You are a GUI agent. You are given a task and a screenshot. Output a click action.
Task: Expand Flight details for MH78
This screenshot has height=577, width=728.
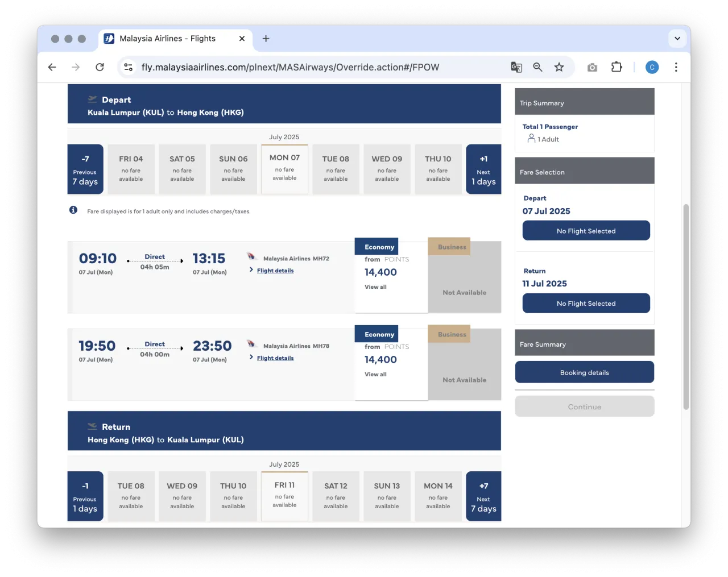click(275, 358)
